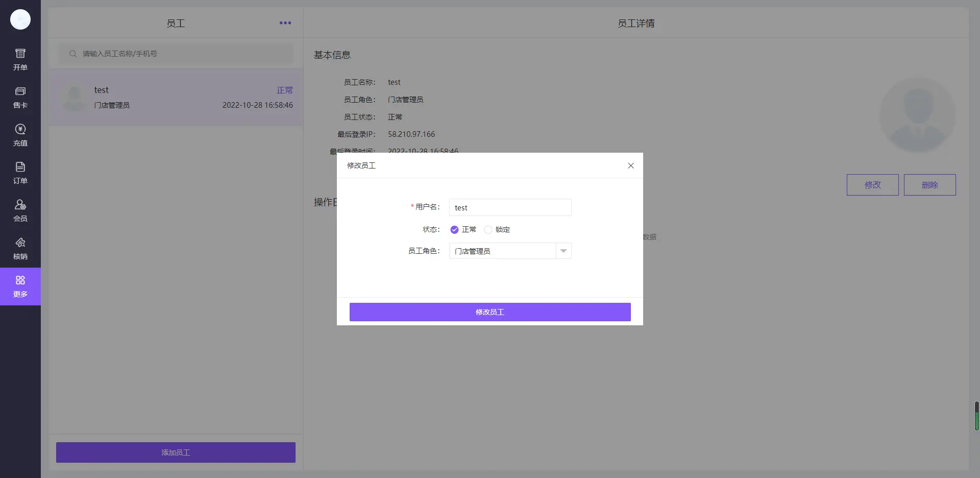Close the 修改员工 dialog

(630, 165)
